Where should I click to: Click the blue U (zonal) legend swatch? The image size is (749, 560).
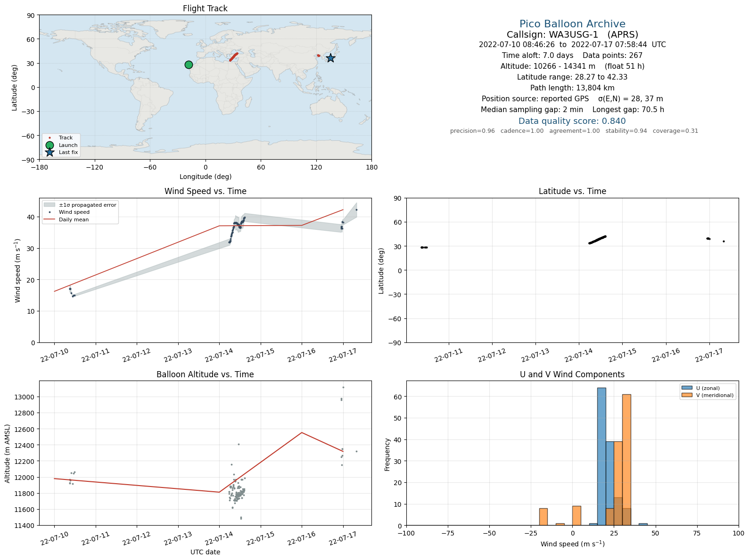coord(687,388)
